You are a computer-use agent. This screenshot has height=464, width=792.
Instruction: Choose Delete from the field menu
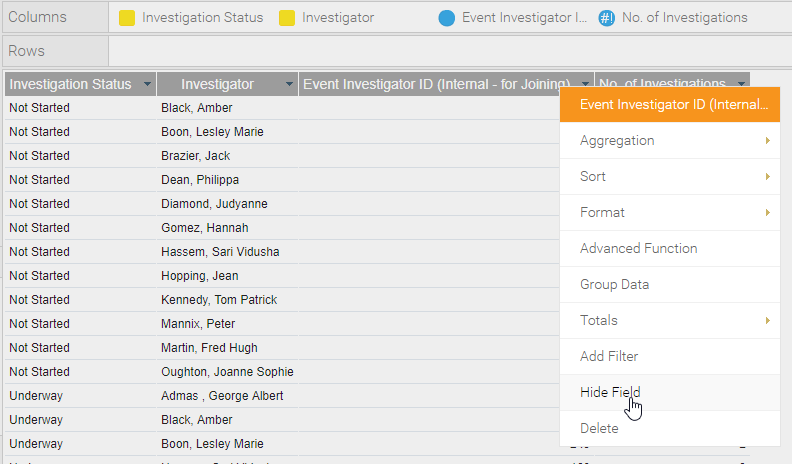(x=670, y=428)
